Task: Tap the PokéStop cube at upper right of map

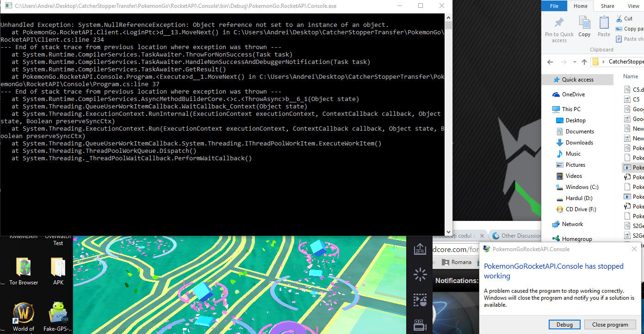Action: click(318, 248)
